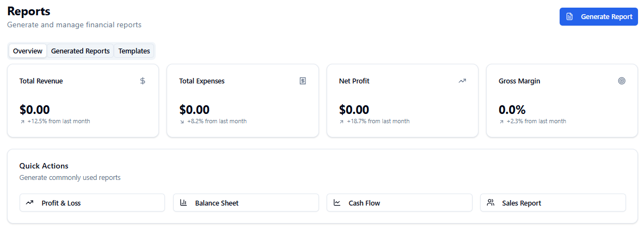
Task: Run the Cash Flow quick action
Action: coord(399,203)
